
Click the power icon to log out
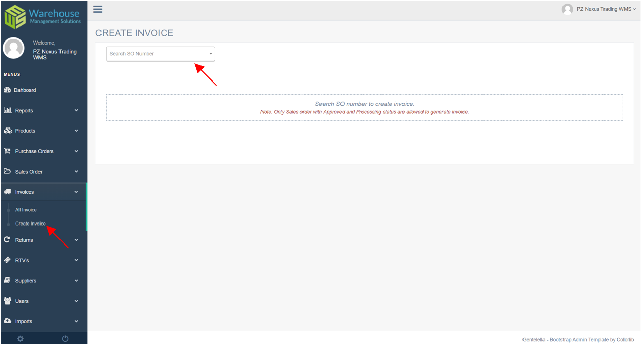pyautogui.click(x=65, y=338)
